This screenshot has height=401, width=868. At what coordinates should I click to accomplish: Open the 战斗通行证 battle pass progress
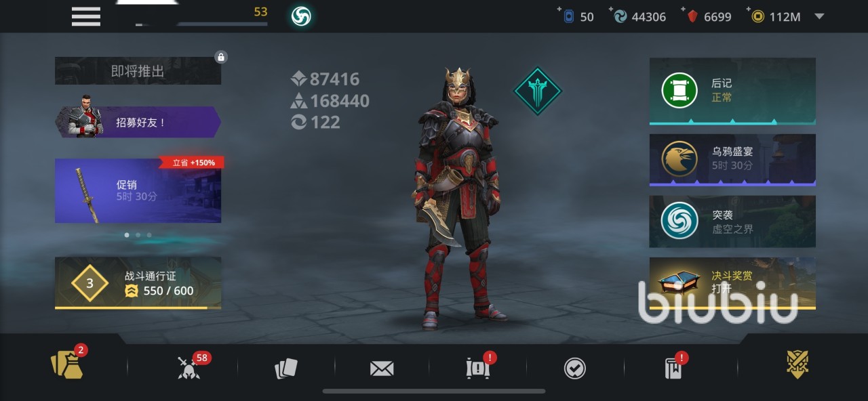[x=138, y=283]
